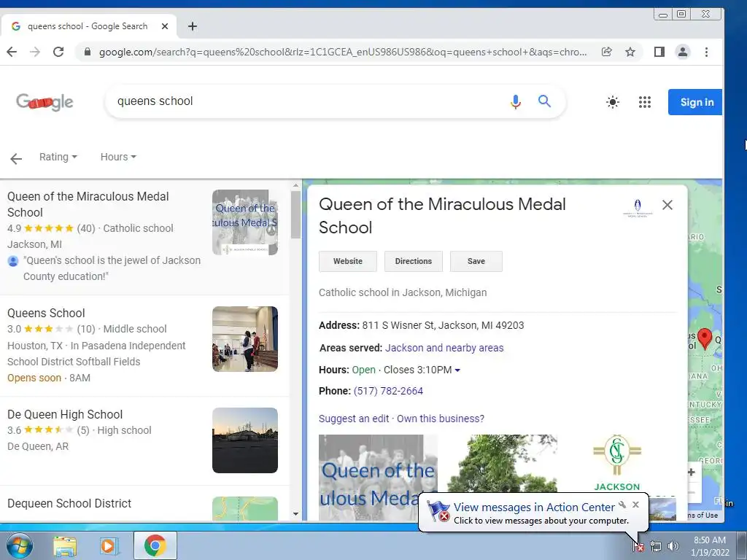View messages in Action Center
747x560 pixels.
coord(533,507)
